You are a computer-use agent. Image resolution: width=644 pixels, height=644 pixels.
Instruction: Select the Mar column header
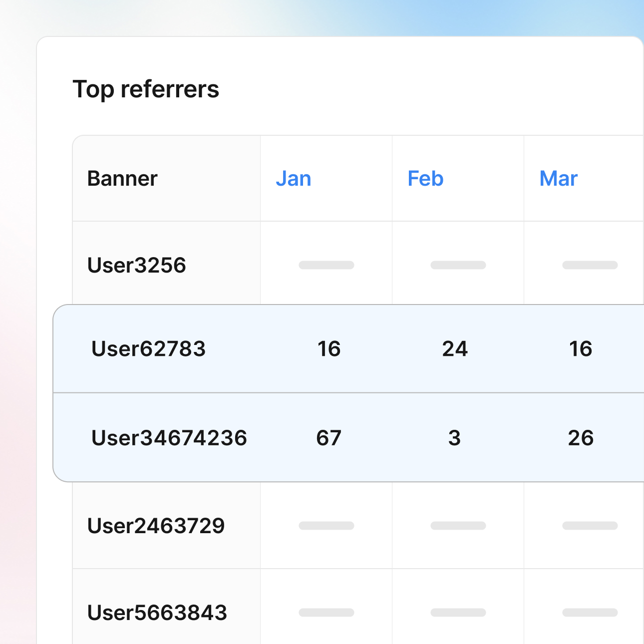coord(558,179)
